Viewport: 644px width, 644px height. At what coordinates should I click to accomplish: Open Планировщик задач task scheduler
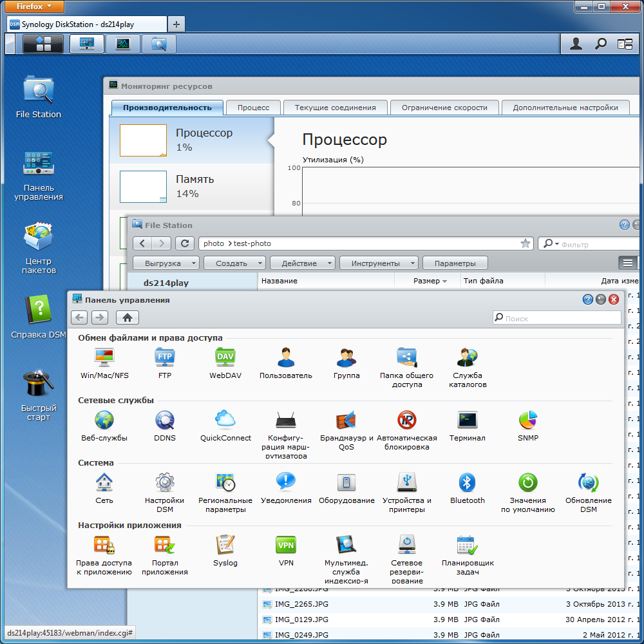tap(468, 555)
